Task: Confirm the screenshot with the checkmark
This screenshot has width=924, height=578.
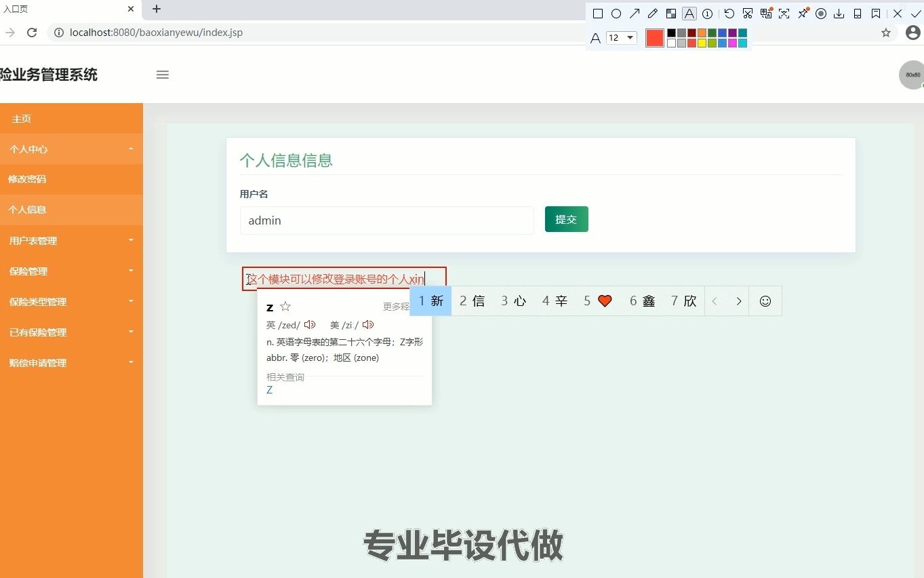Action: (916, 14)
